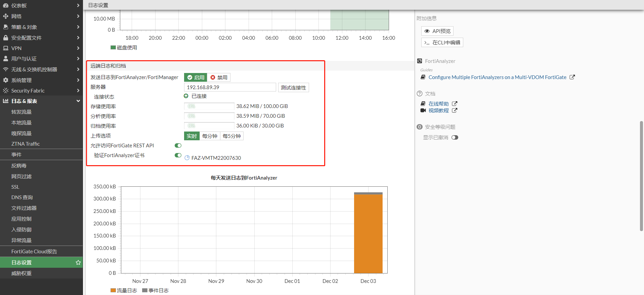This screenshot has width=644, height=295.
Task: Open 在线帮助 link
Action: (x=438, y=104)
